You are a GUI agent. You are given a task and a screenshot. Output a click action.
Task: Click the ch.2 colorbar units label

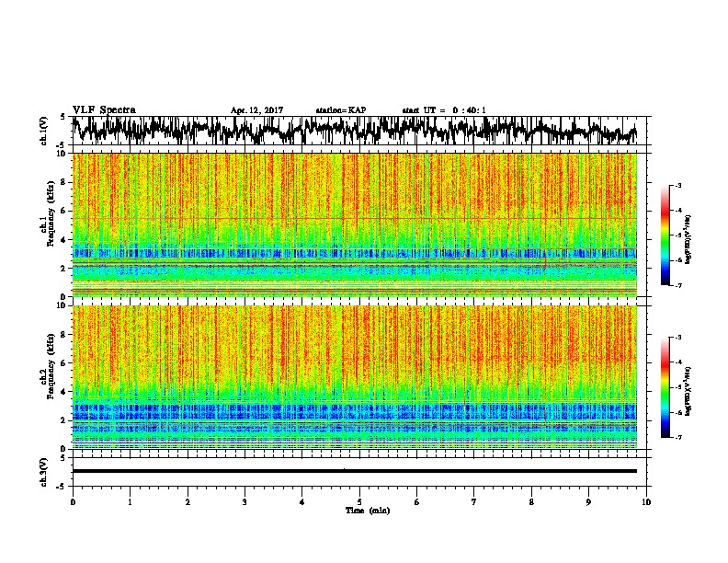coord(688,391)
